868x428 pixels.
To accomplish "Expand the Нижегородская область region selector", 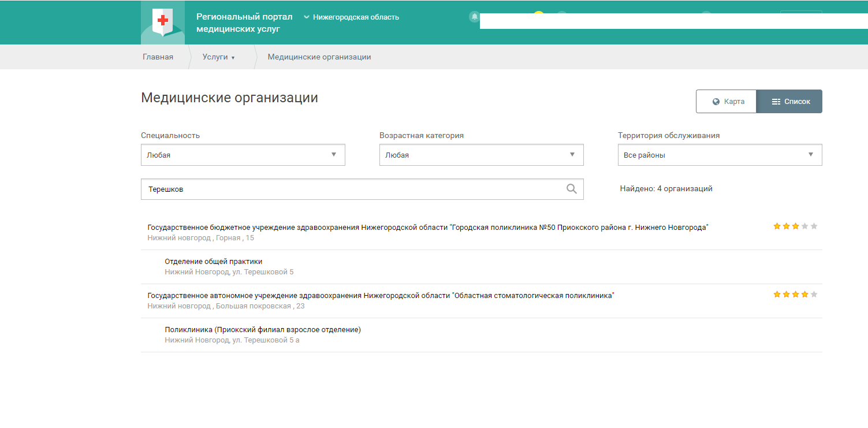I will [x=351, y=17].
